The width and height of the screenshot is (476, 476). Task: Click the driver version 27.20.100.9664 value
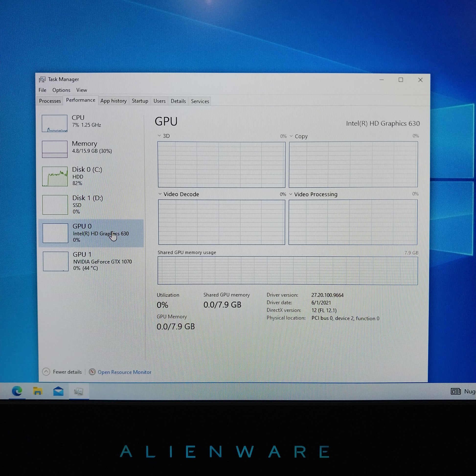point(327,295)
